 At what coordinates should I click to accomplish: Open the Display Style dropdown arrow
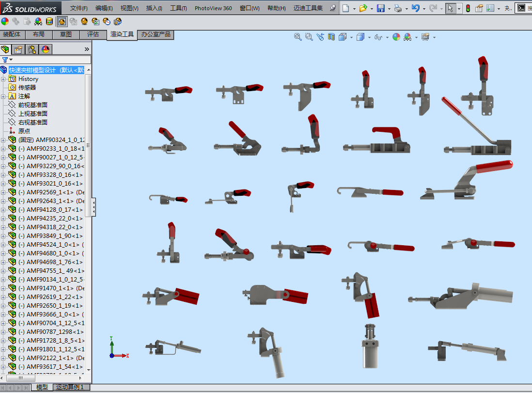(369, 37)
